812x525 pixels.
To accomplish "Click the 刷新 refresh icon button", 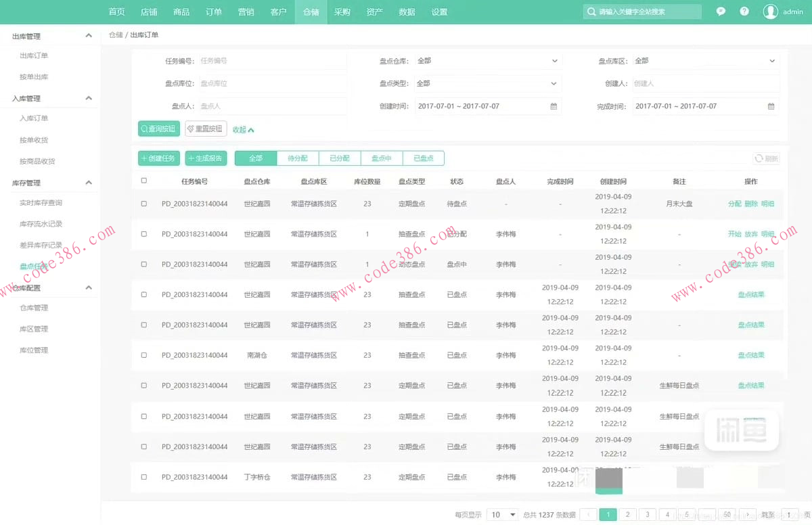I will (766, 158).
